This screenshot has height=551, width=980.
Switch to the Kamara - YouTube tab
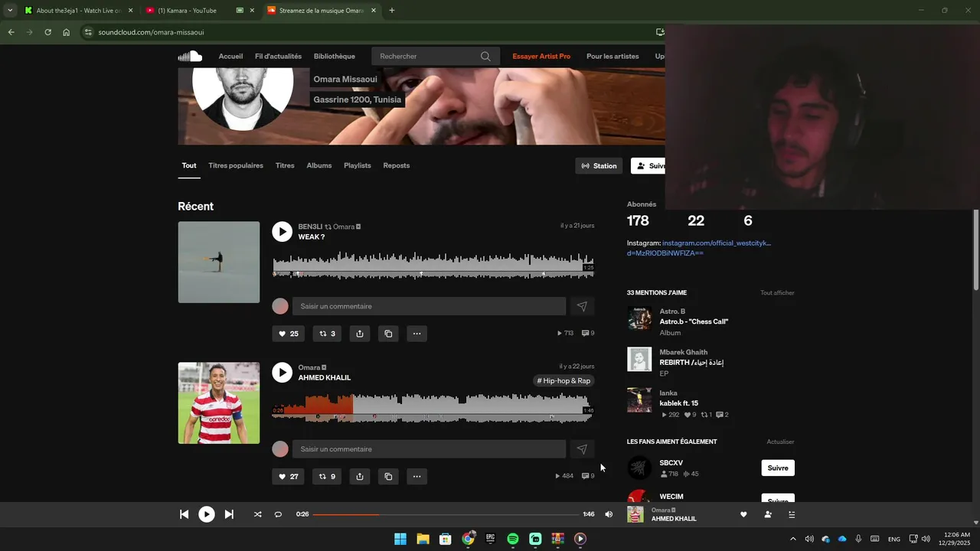tap(187, 11)
